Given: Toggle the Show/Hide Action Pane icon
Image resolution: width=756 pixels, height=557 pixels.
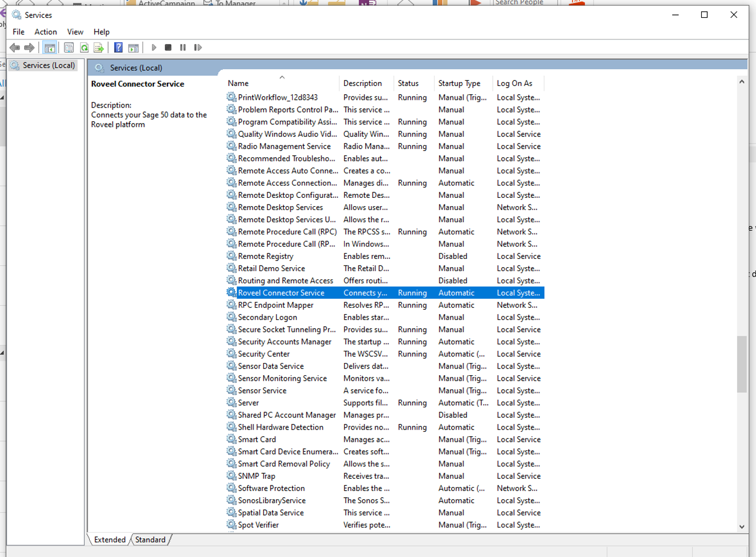Looking at the screenshot, I should click(134, 48).
